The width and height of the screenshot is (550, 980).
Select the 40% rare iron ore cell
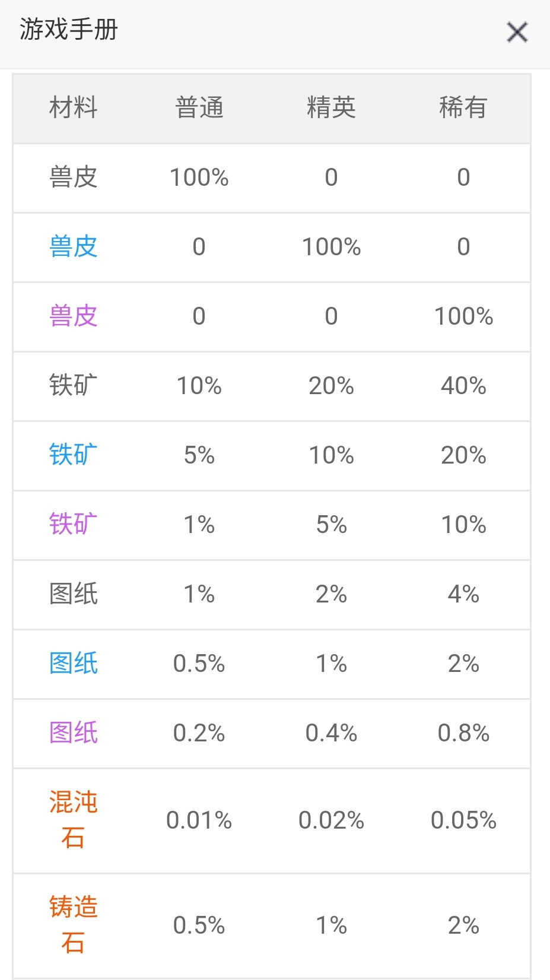tap(463, 386)
